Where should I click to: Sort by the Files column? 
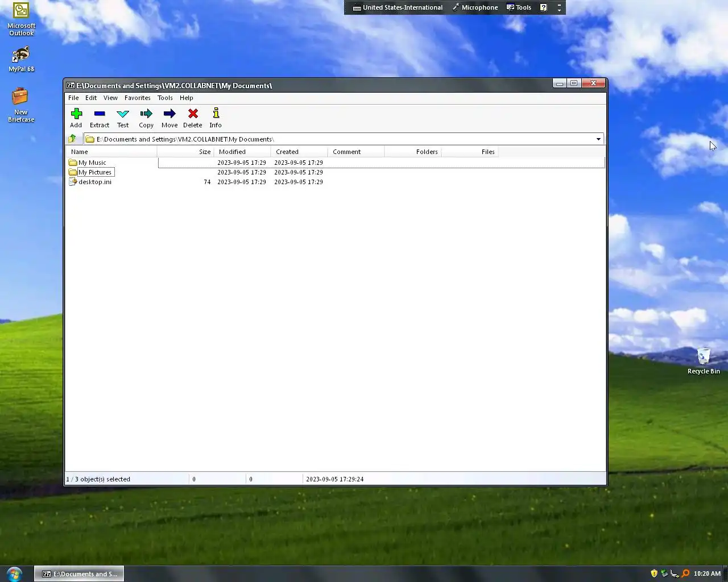pyautogui.click(x=470, y=152)
